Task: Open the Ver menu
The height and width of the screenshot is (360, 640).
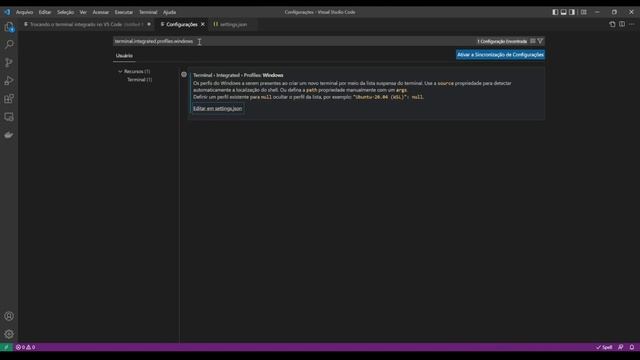Action: point(83,12)
